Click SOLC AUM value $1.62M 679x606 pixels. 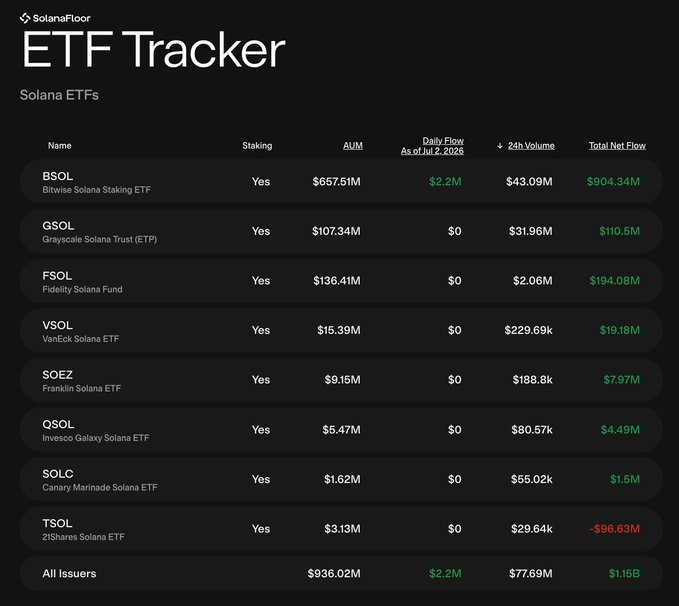(x=342, y=479)
